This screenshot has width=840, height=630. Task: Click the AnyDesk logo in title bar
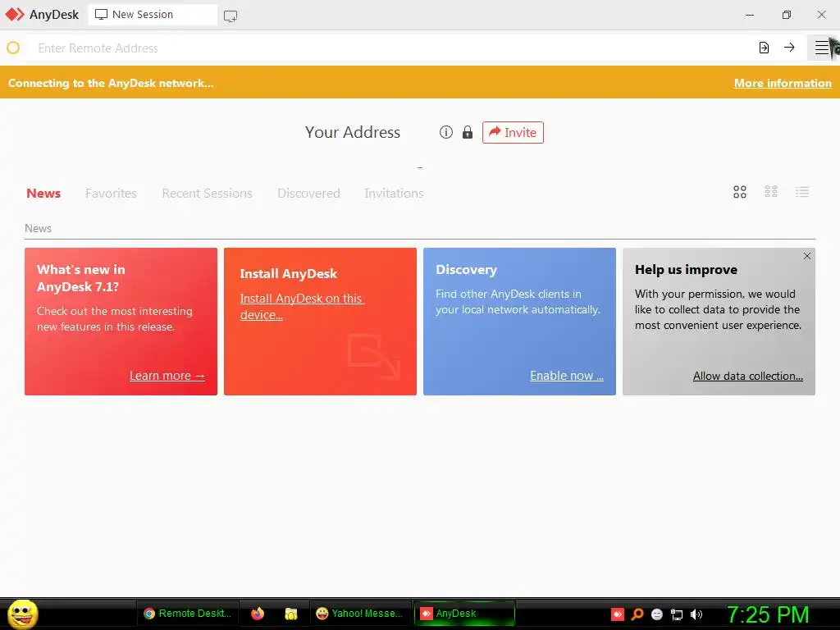click(x=15, y=15)
